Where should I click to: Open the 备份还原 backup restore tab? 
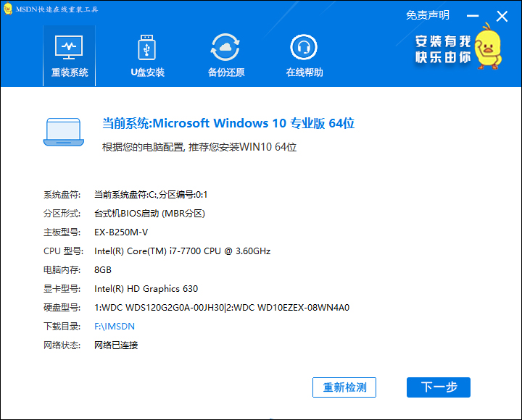click(x=226, y=56)
